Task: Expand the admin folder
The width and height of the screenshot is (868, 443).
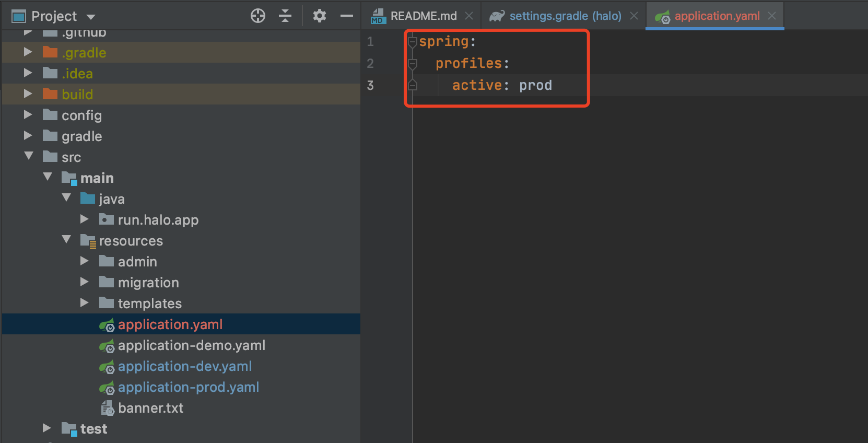Action: pos(85,261)
